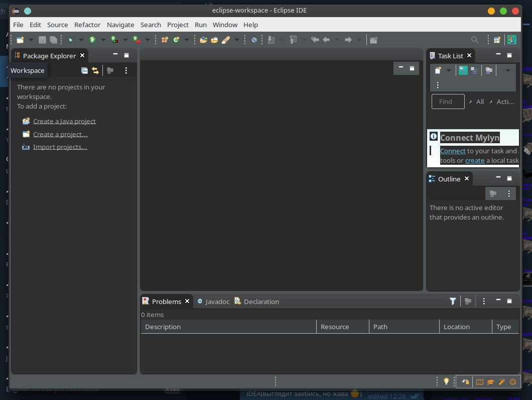Click Collapse All in Package Explorer
532x400 pixels.
(x=84, y=70)
